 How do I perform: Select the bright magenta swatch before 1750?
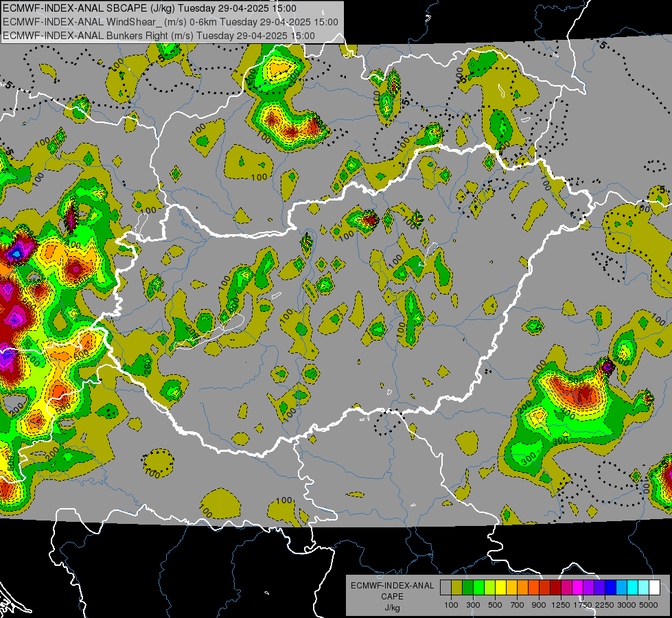(x=577, y=587)
